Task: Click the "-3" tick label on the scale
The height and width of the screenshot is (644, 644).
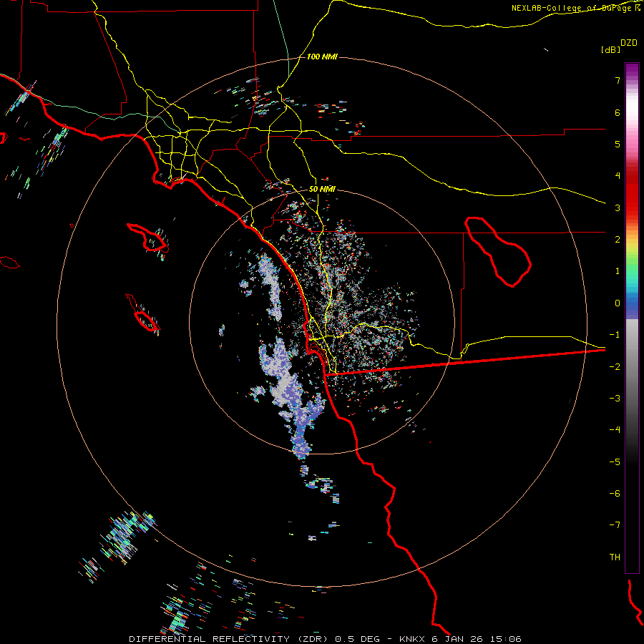Action: pos(615,399)
